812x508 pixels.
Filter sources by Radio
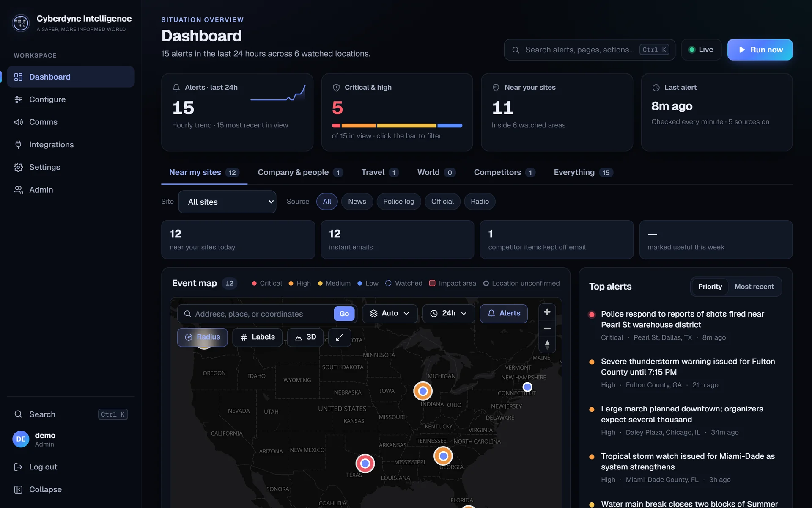tap(480, 202)
